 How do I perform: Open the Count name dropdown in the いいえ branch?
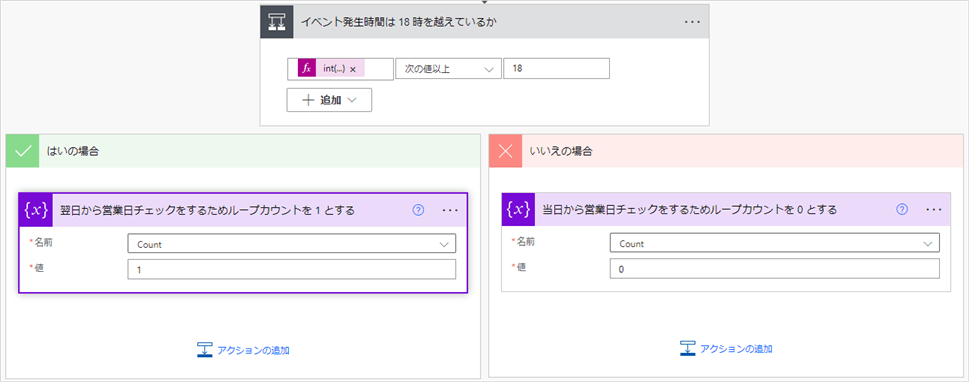tap(775, 244)
